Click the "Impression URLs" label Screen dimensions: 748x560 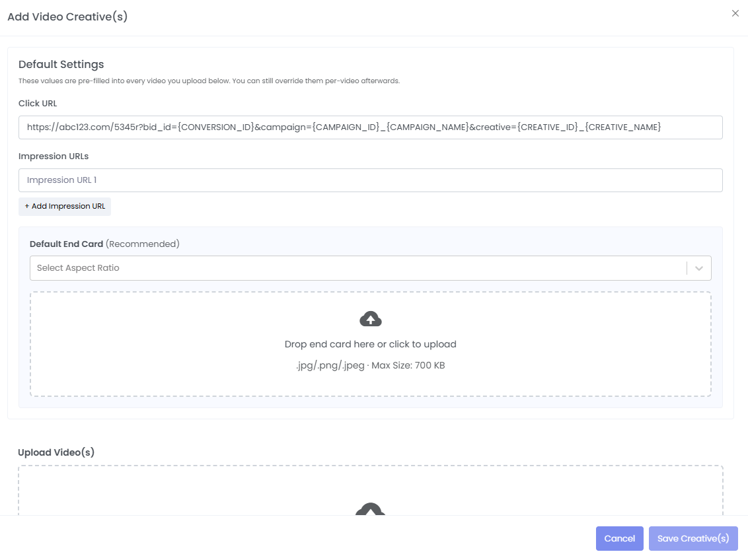(x=54, y=157)
